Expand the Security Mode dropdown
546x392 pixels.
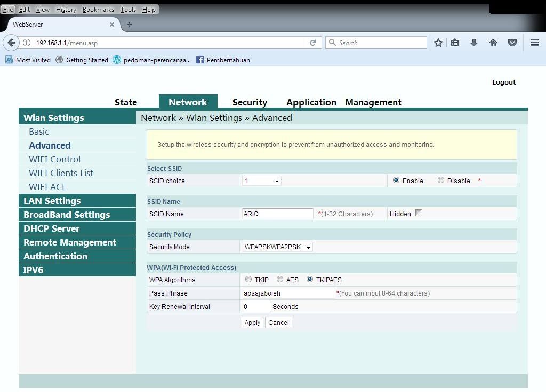[x=277, y=247]
